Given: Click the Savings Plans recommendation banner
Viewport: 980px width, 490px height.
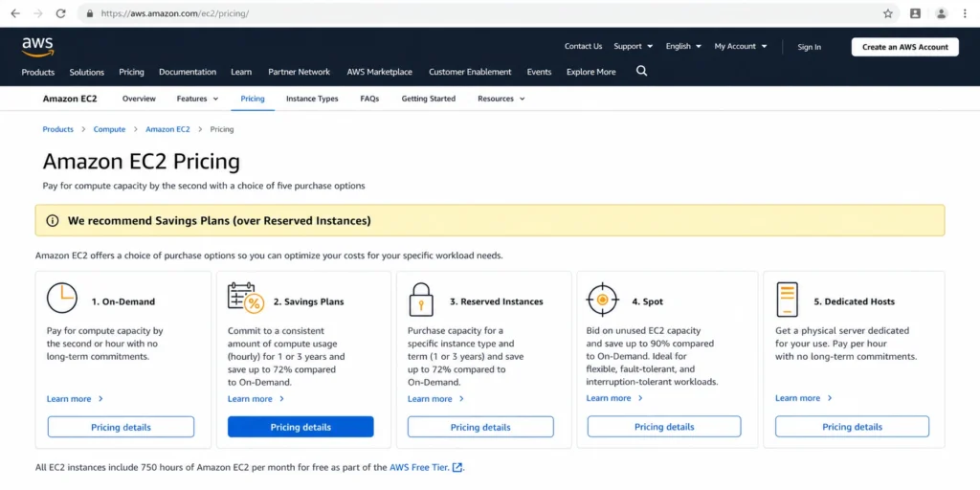Looking at the screenshot, I should click(x=490, y=221).
